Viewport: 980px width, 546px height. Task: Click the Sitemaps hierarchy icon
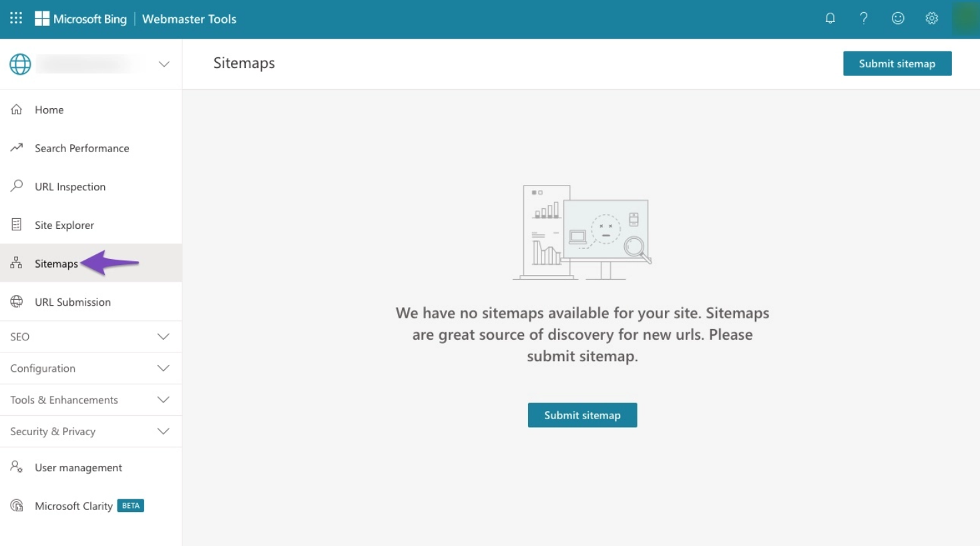pos(15,263)
